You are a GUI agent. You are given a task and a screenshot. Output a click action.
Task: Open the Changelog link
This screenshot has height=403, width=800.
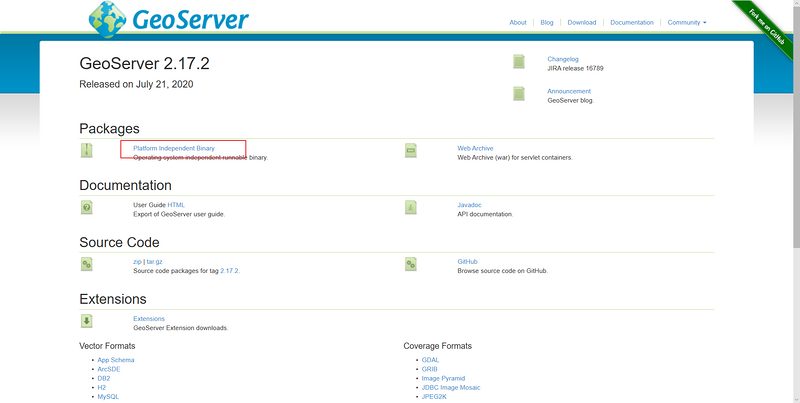[x=563, y=59]
